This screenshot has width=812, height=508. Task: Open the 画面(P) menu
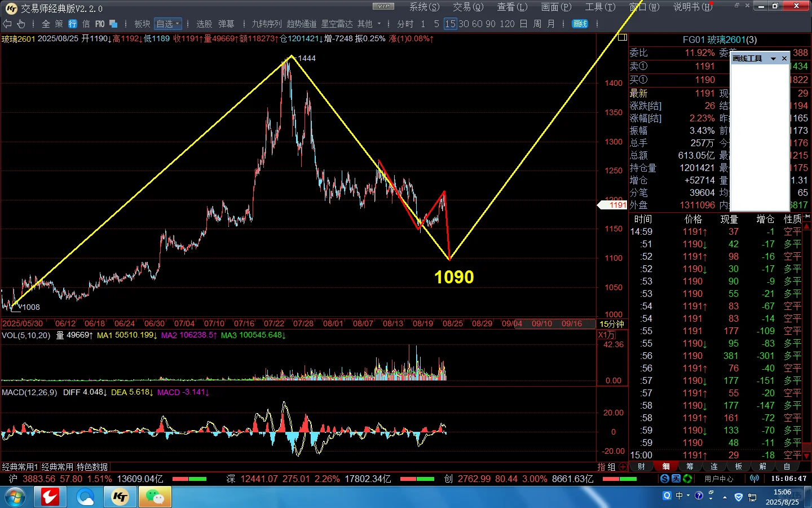(556, 7)
